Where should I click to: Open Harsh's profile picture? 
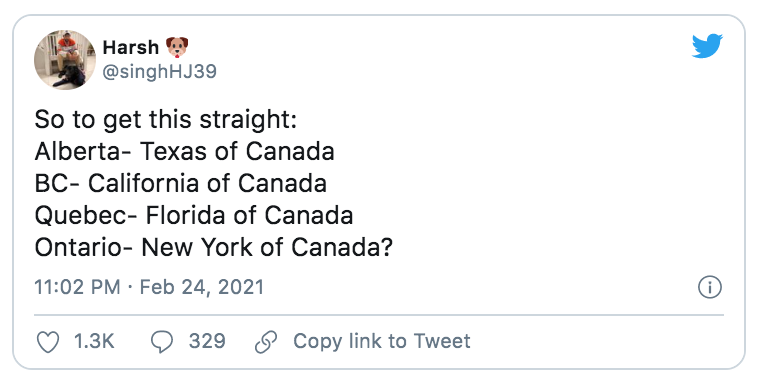coord(65,60)
